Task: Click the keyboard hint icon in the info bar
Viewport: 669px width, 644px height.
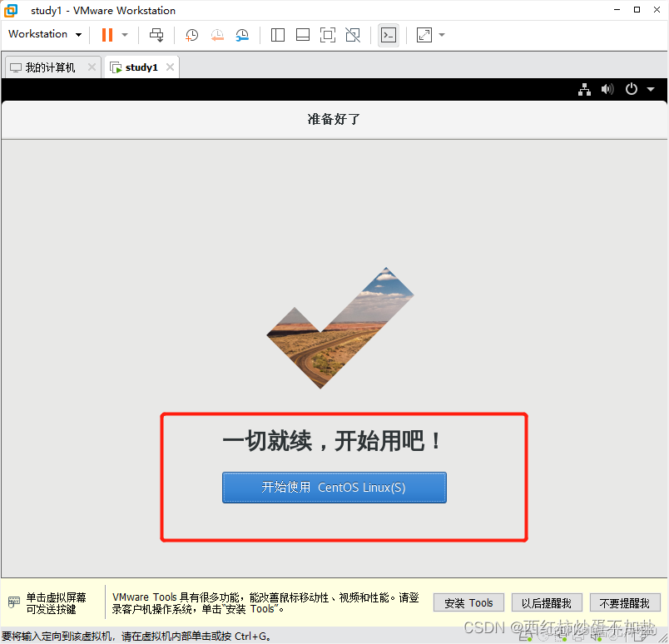Action: pyautogui.click(x=14, y=602)
